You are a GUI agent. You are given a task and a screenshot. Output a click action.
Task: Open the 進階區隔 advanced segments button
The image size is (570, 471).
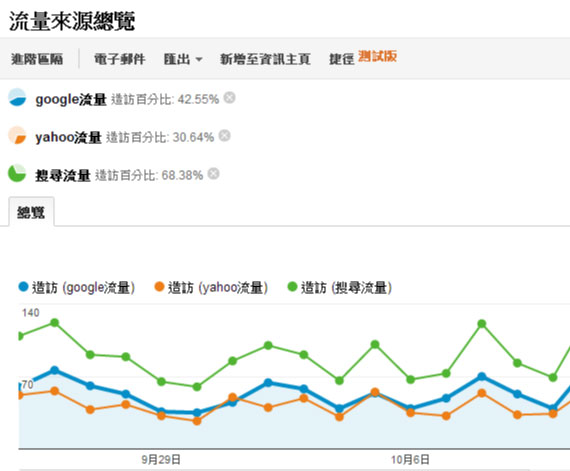[x=37, y=59]
